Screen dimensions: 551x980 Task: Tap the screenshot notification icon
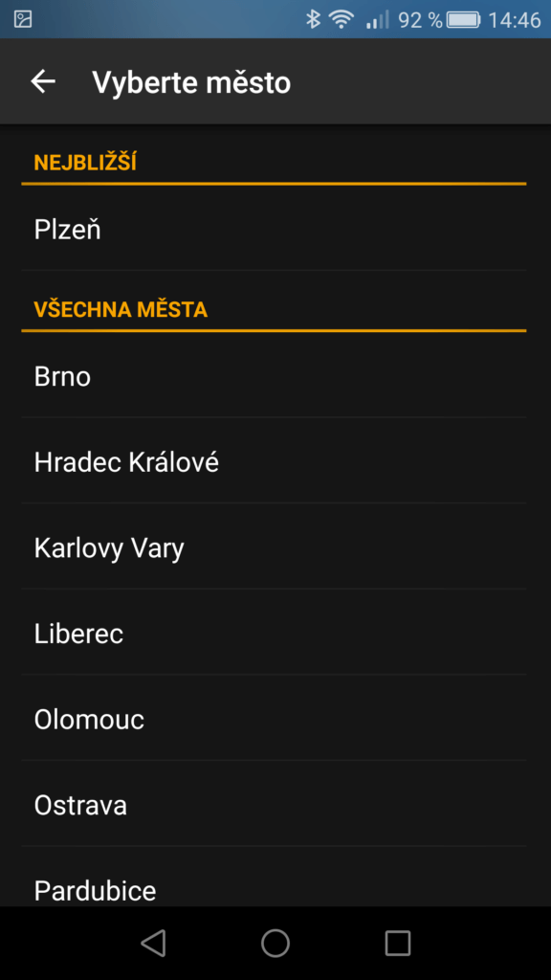tap(23, 19)
